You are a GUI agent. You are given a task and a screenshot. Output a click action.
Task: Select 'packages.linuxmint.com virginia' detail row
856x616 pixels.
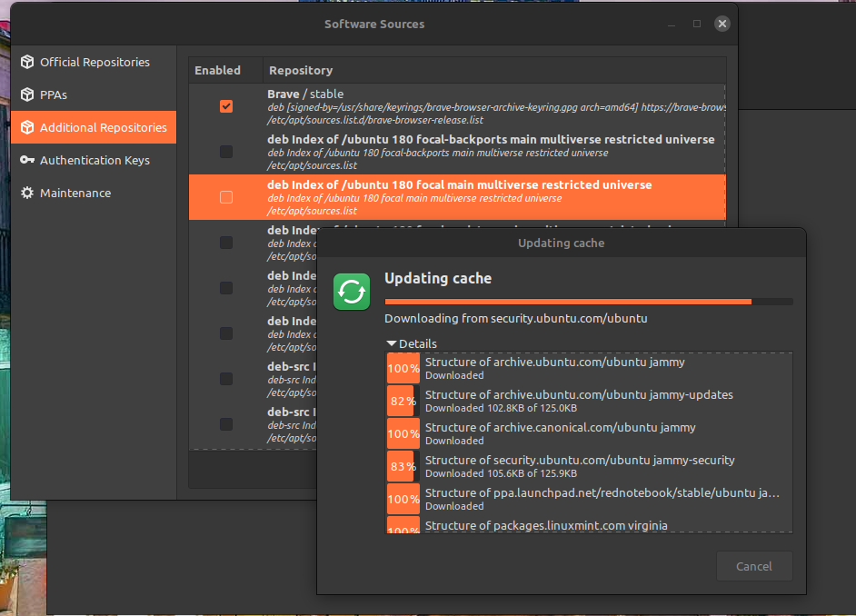click(589, 525)
